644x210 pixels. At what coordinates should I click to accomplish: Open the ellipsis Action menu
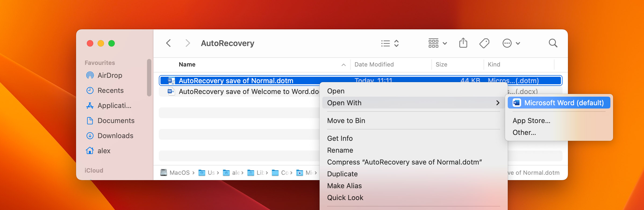click(511, 43)
